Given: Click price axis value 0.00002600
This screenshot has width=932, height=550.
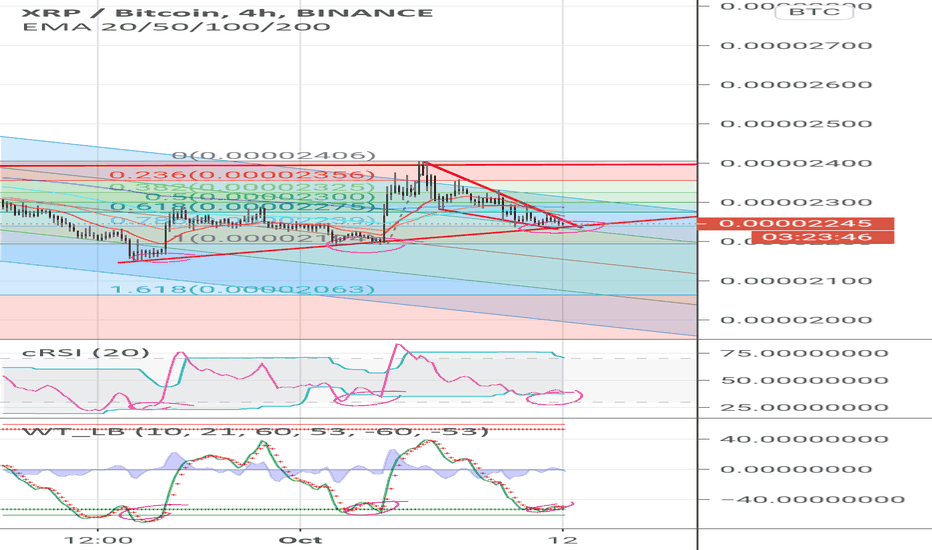Looking at the screenshot, I should coord(796,84).
